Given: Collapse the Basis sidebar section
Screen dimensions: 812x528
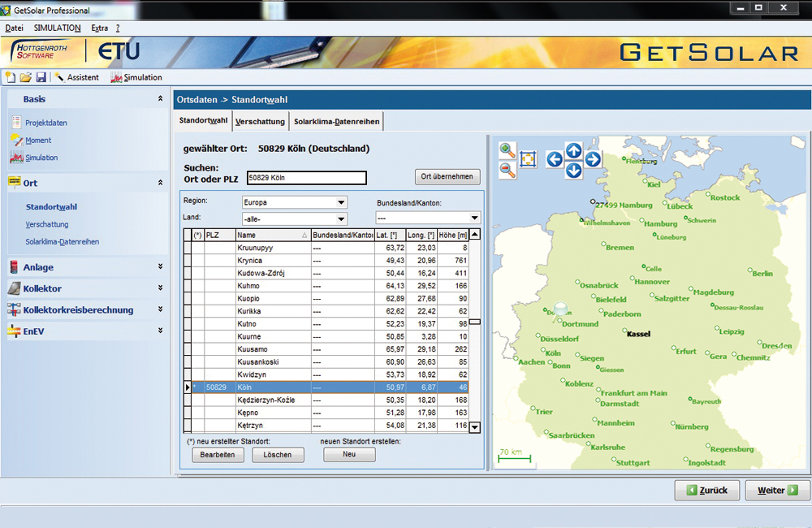Looking at the screenshot, I should coord(160,98).
